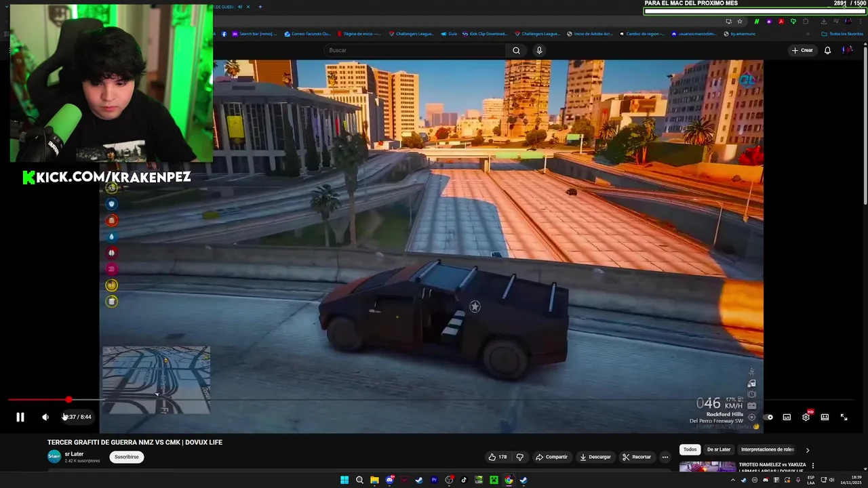Select the Todos filter chip
The width and height of the screenshot is (868, 488).
tap(690, 449)
